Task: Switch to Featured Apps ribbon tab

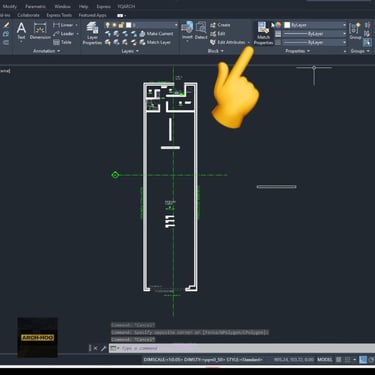Action: coord(92,15)
